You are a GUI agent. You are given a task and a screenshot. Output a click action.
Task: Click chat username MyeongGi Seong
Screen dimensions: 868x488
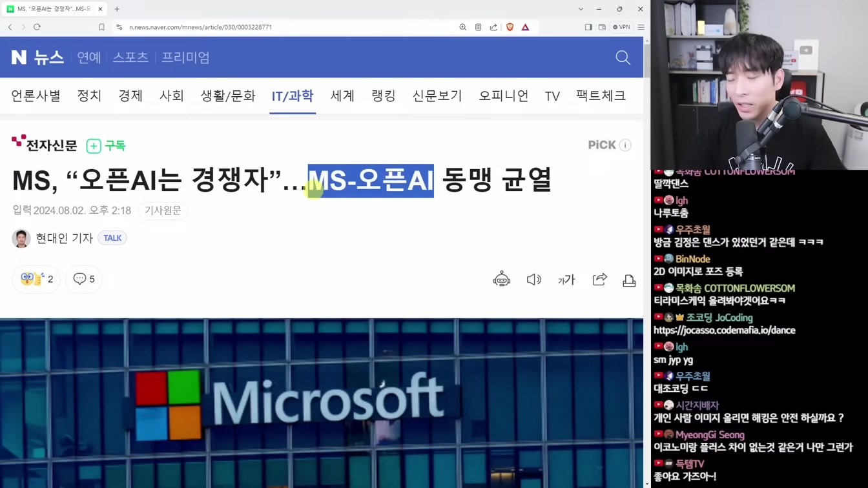(710, 435)
